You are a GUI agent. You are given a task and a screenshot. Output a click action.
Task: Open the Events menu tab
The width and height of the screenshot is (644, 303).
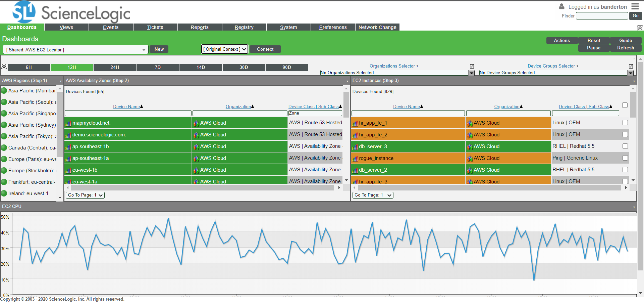(x=111, y=27)
